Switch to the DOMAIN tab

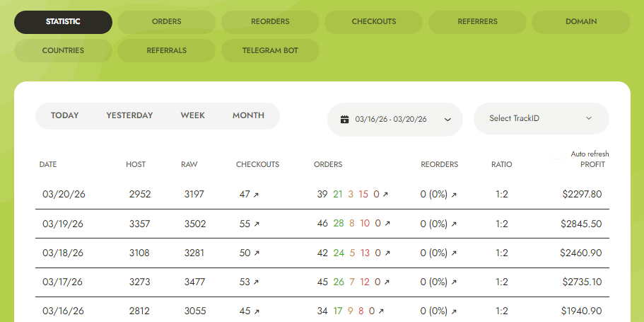pos(581,22)
